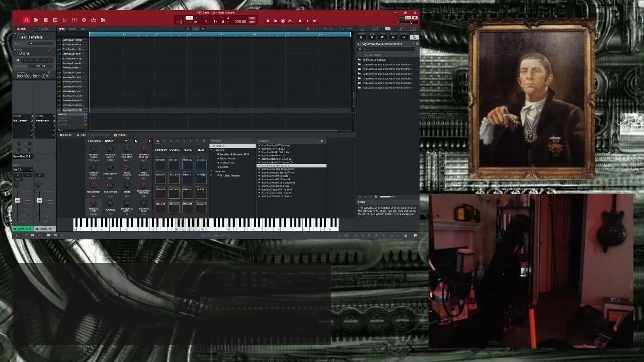Open Main mode via the home icon
The width and height of the screenshot is (644, 362).
pos(26,20)
